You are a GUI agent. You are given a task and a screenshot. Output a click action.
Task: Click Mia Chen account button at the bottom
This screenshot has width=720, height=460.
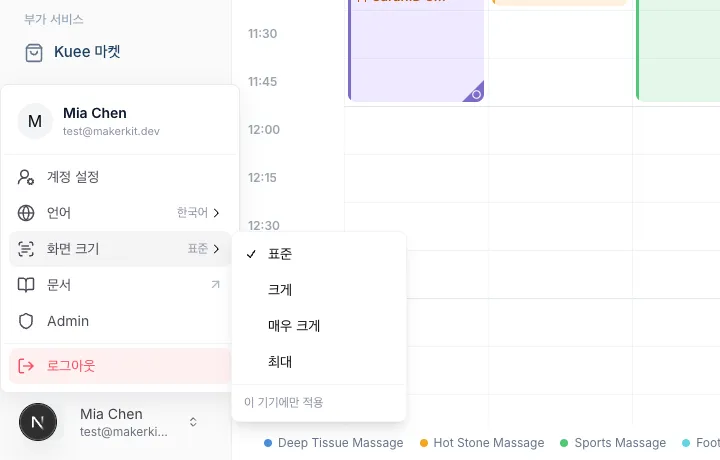click(x=110, y=422)
